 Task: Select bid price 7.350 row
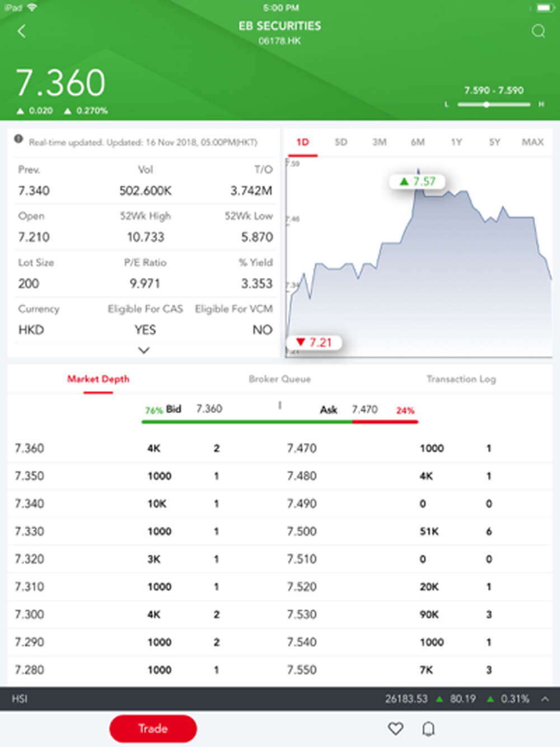[143, 476]
